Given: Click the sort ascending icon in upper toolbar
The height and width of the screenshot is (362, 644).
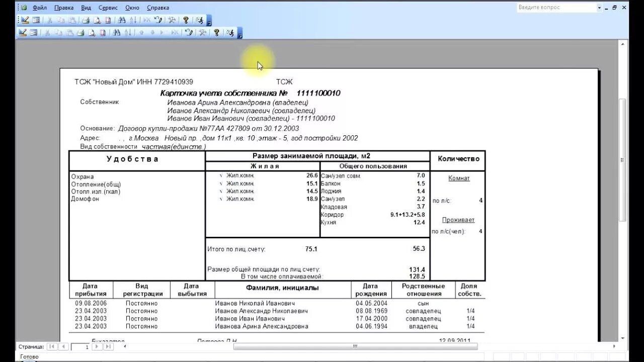Looking at the screenshot, I should [133, 20].
